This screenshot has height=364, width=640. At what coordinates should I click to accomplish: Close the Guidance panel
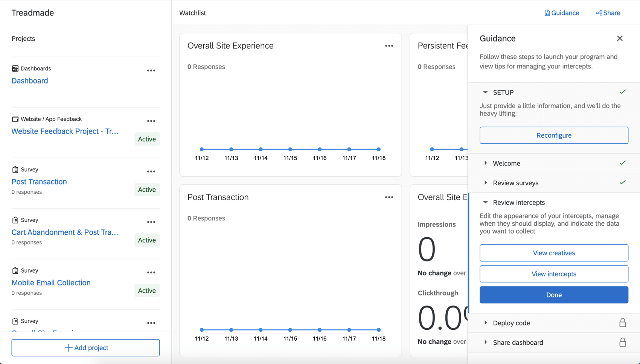pos(620,38)
